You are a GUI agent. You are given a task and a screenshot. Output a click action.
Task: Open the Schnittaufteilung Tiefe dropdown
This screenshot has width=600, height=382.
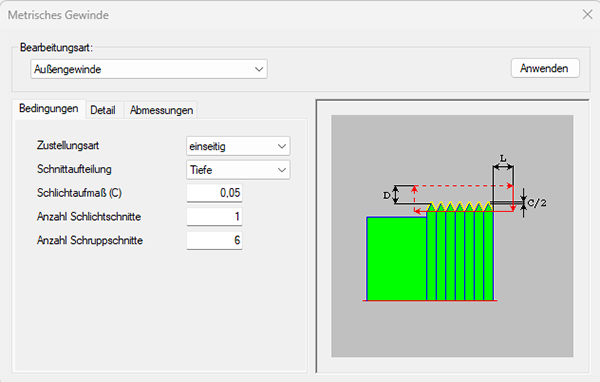(x=238, y=170)
